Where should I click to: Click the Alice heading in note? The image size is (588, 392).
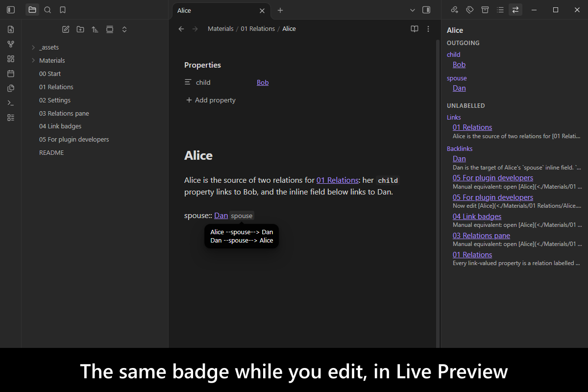pos(198,156)
